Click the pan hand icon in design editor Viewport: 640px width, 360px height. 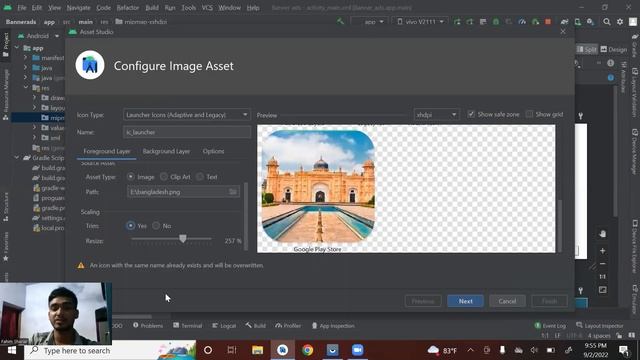tap(602, 234)
